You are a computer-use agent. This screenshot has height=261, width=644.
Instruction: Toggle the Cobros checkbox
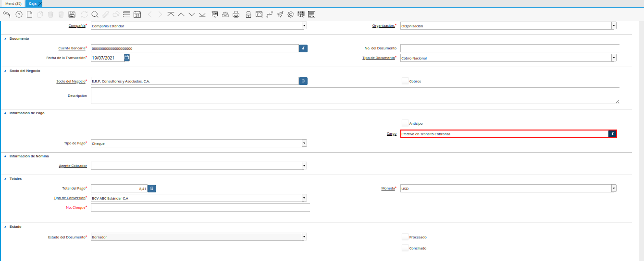[405, 81]
